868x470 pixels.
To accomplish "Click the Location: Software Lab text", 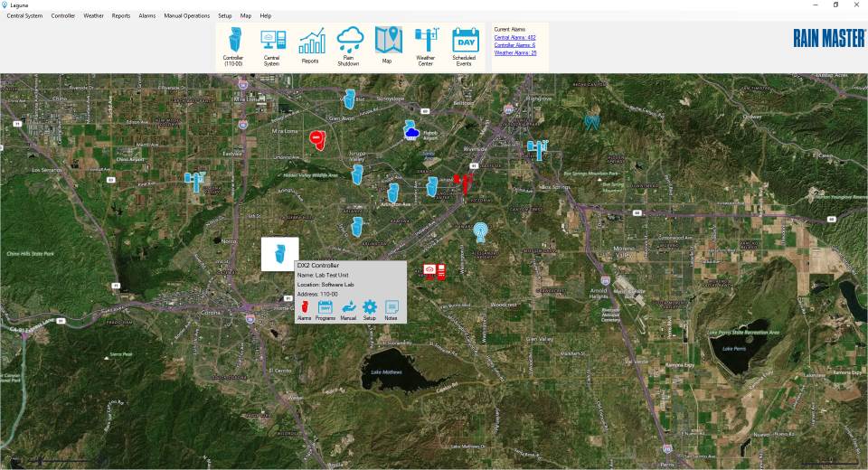I will point(325,285).
